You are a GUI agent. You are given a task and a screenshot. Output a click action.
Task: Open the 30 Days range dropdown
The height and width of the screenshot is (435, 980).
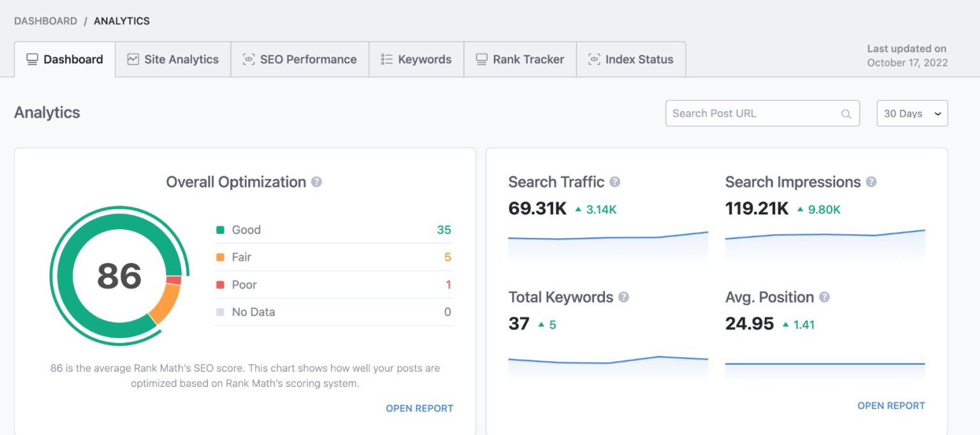[x=912, y=114]
